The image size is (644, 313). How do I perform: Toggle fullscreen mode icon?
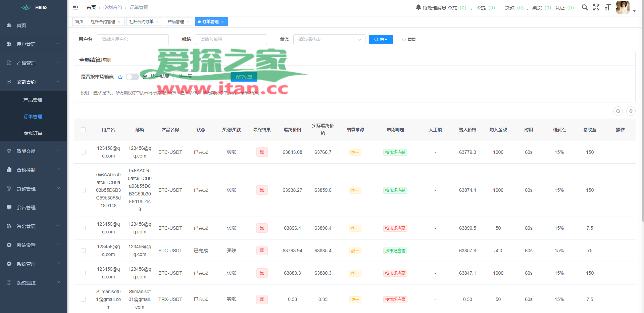tap(596, 7)
